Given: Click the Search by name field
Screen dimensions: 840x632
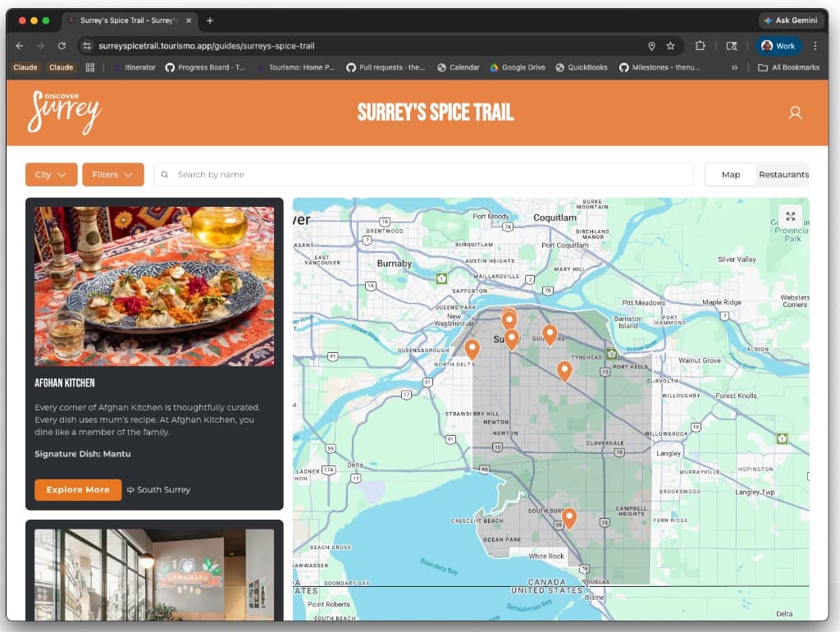Looking at the screenshot, I should [x=423, y=175].
